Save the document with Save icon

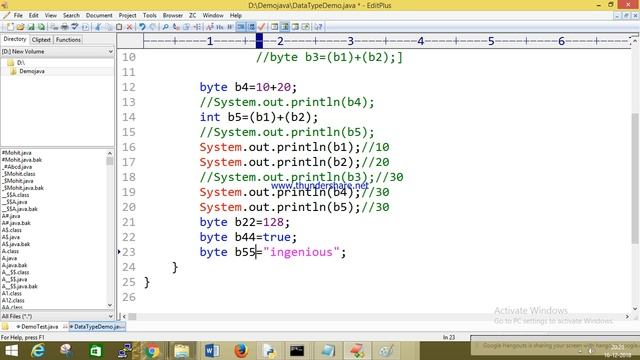(x=31, y=27)
